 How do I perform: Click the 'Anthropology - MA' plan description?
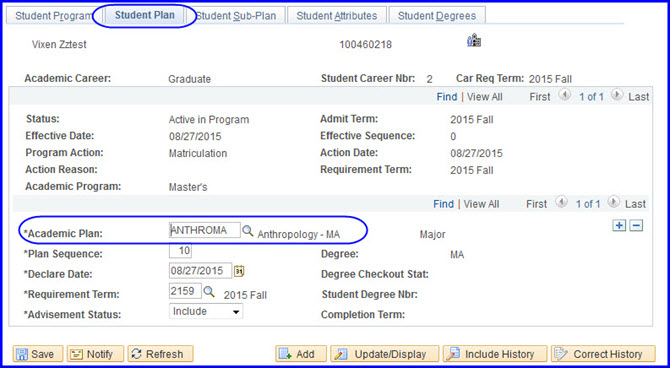click(x=299, y=235)
